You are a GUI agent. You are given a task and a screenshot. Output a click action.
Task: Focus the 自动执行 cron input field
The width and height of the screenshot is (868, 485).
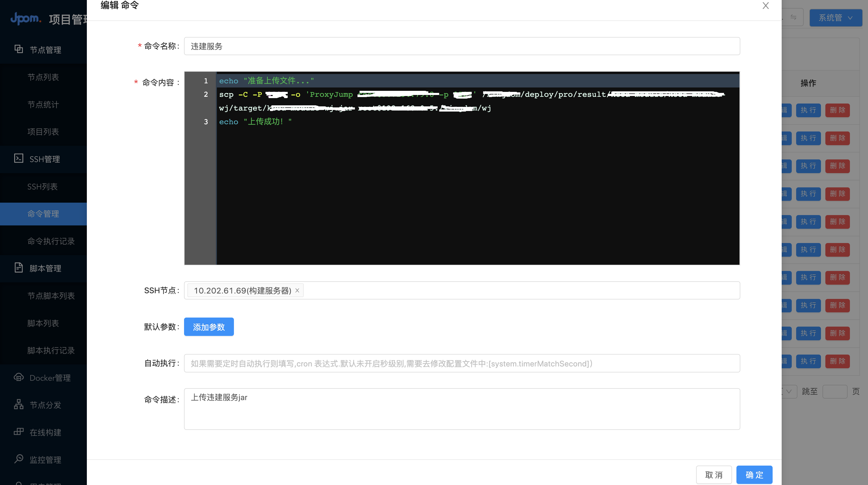[x=462, y=363]
